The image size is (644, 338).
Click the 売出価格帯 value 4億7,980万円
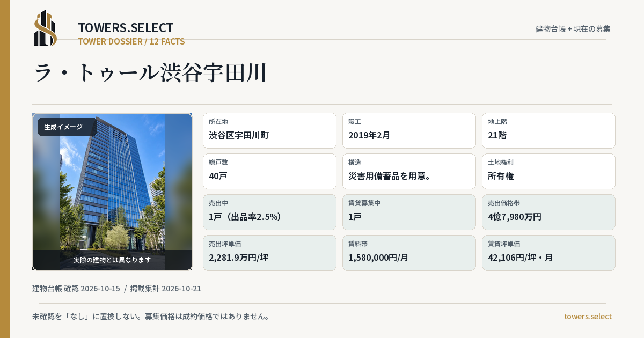(x=515, y=216)
